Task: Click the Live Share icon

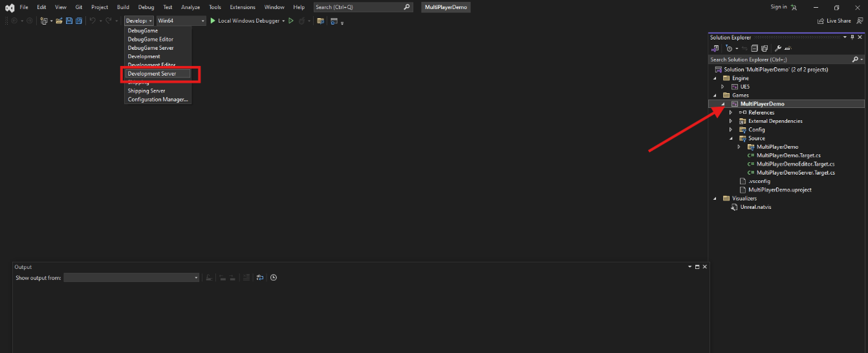Action: 821,21
